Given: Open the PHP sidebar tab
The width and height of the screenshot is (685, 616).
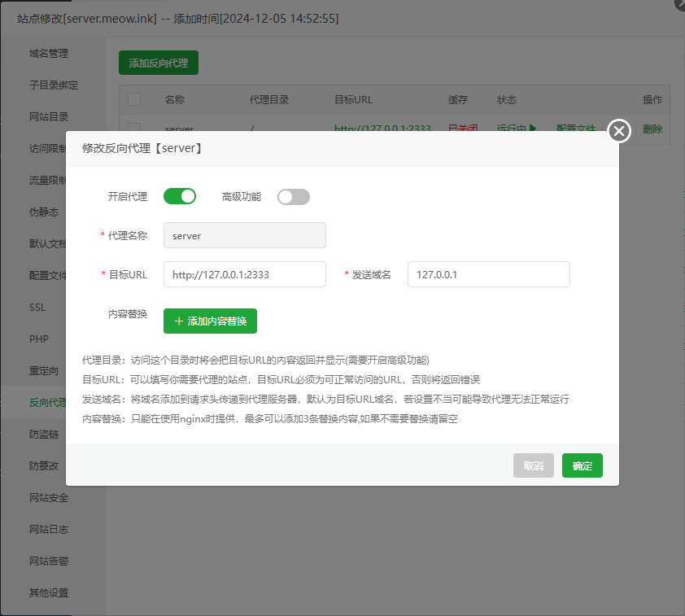Looking at the screenshot, I should (39, 339).
